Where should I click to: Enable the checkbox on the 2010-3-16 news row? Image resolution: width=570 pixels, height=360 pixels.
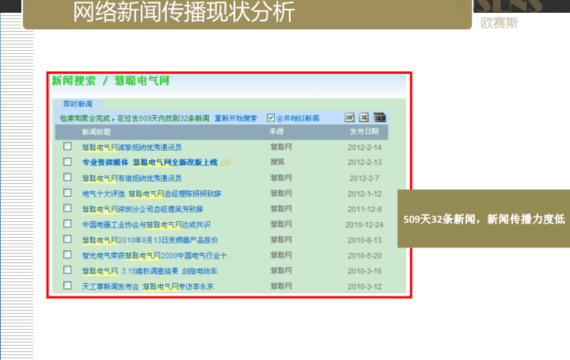point(67,270)
